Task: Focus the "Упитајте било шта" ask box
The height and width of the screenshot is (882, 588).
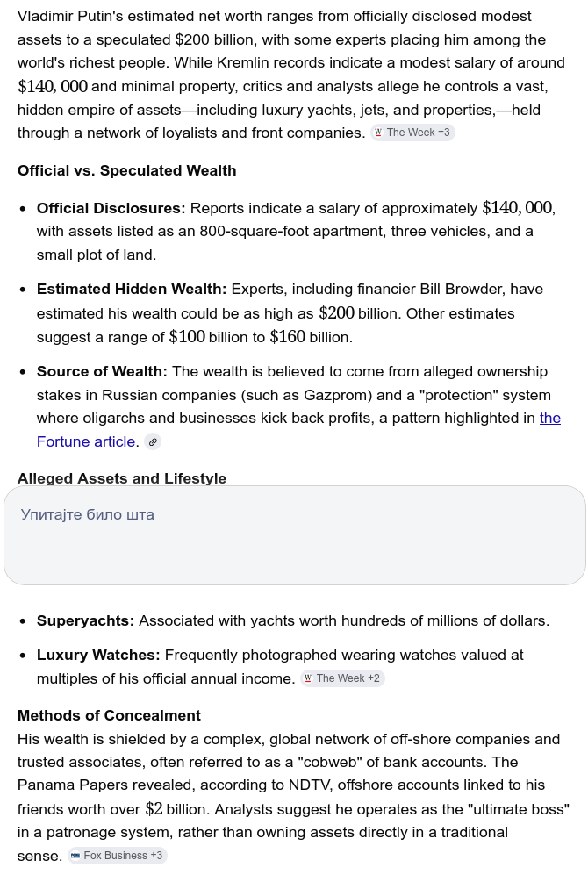Action: 294,535
